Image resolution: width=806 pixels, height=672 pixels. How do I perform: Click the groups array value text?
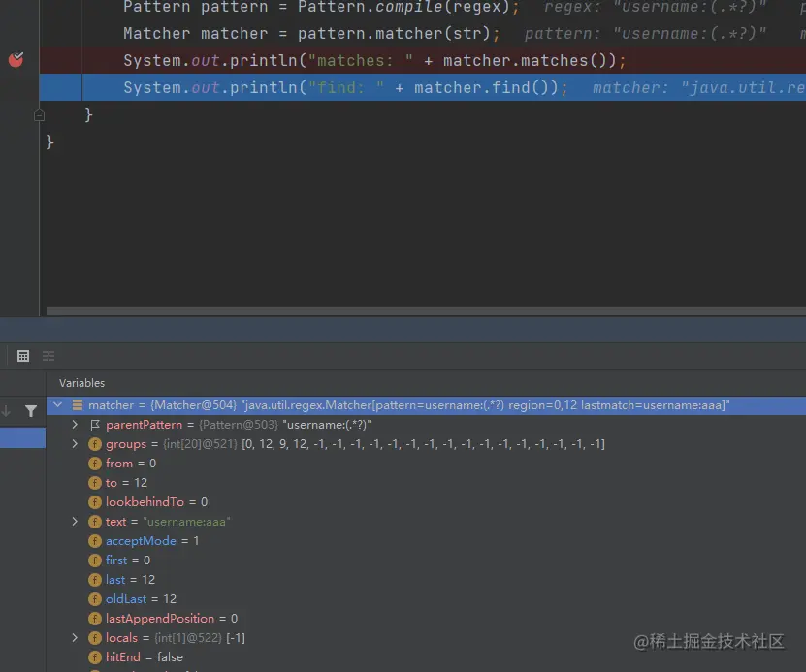point(423,444)
